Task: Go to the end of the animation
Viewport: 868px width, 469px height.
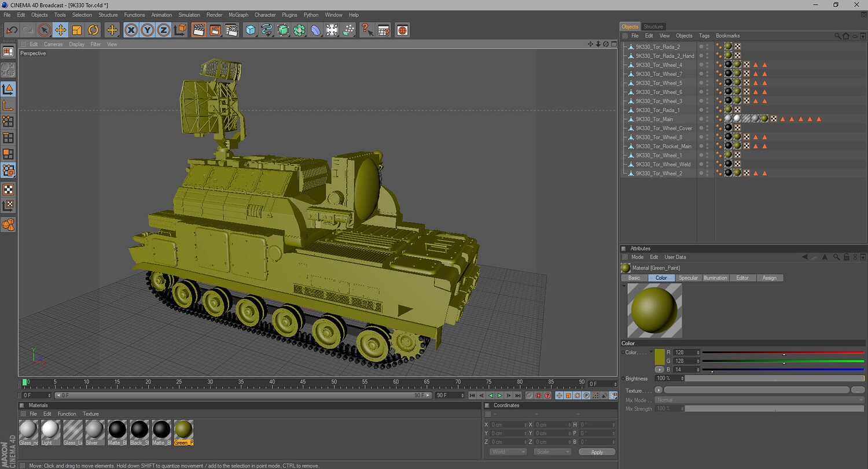Action: [517, 396]
